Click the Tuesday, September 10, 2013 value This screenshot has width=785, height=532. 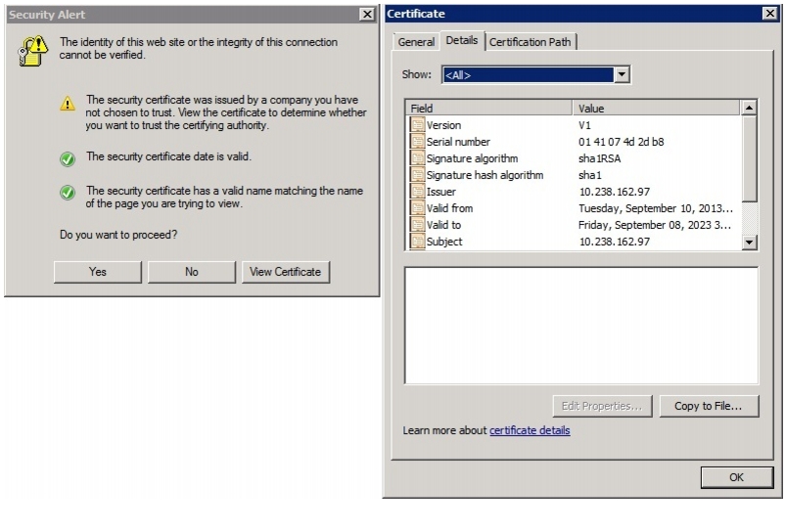[x=656, y=208]
